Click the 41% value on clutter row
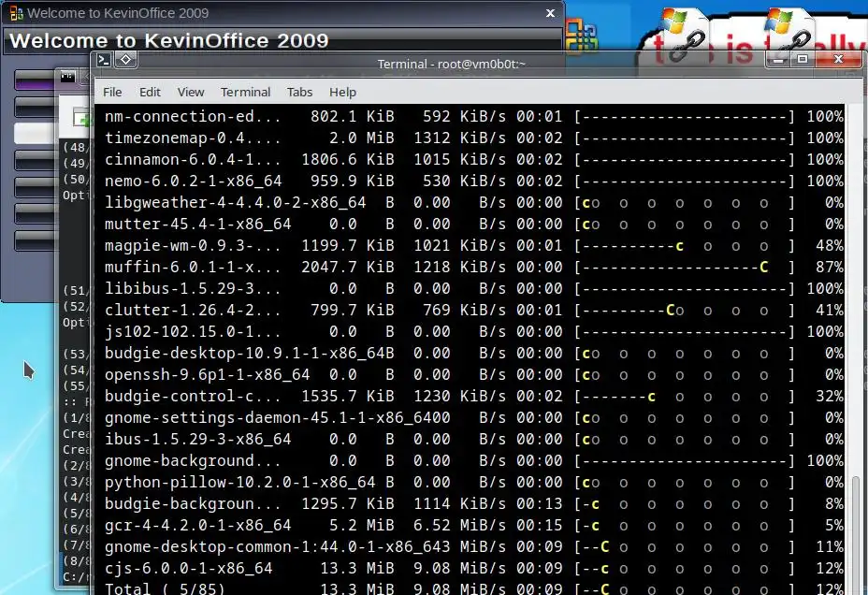 pyautogui.click(x=830, y=311)
